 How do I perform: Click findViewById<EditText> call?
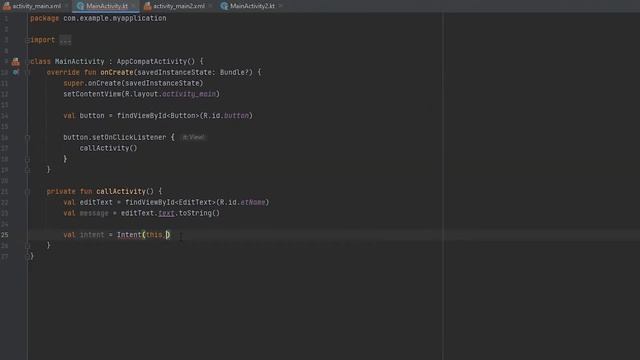coord(170,202)
